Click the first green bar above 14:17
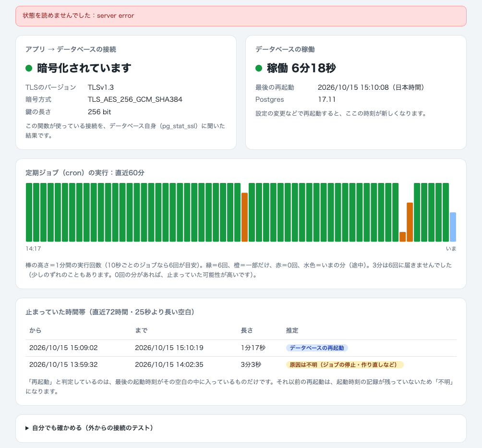This screenshot has height=448, width=482. pyautogui.click(x=29, y=212)
